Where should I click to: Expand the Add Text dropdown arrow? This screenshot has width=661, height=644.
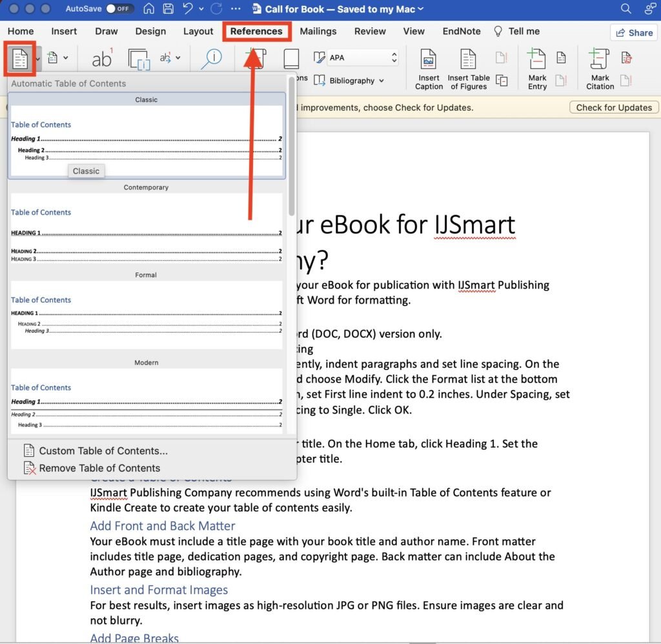pyautogui.click(x=66, y=57)
